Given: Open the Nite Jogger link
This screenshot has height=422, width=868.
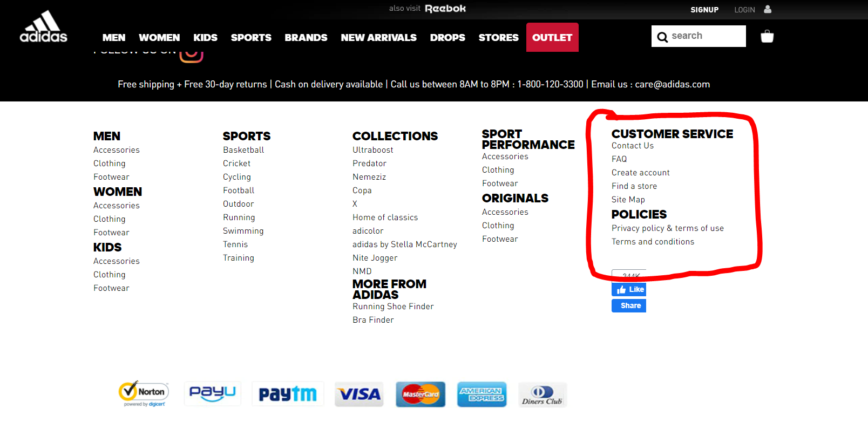Looking at the screenshot, I should pos(375,258).
